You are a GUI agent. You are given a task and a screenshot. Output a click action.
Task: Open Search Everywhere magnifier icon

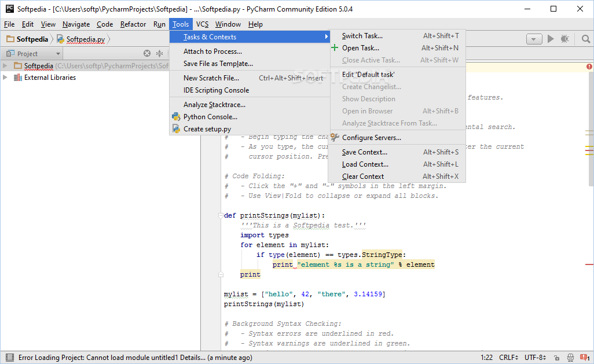click(586, 39)
